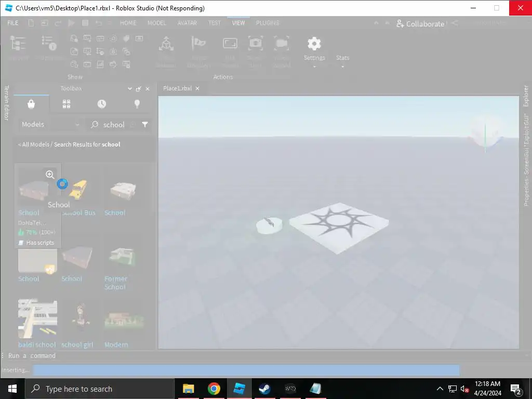Open the baldi school asset link
This screenshot has width=532, height=399.
point(37,345)
